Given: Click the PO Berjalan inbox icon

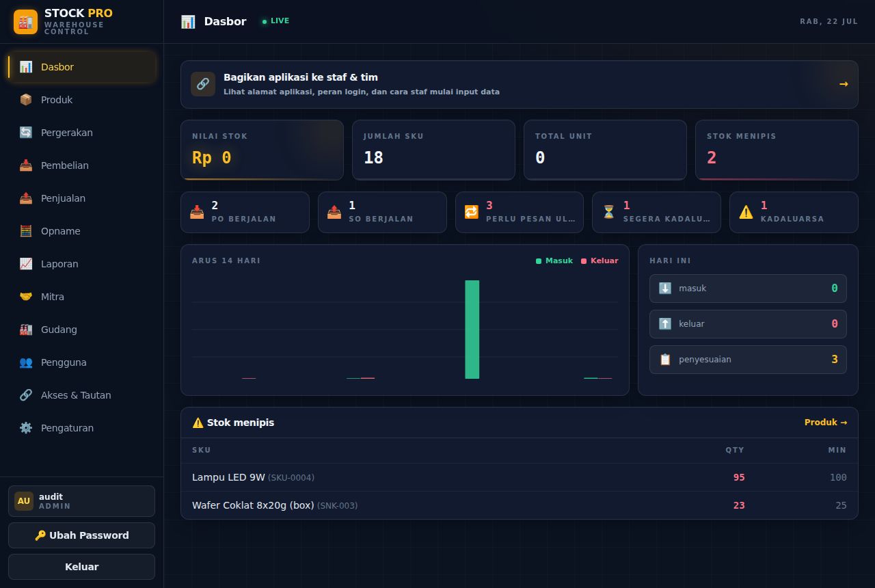Looking at the screenshot, I should pos(197,212).
